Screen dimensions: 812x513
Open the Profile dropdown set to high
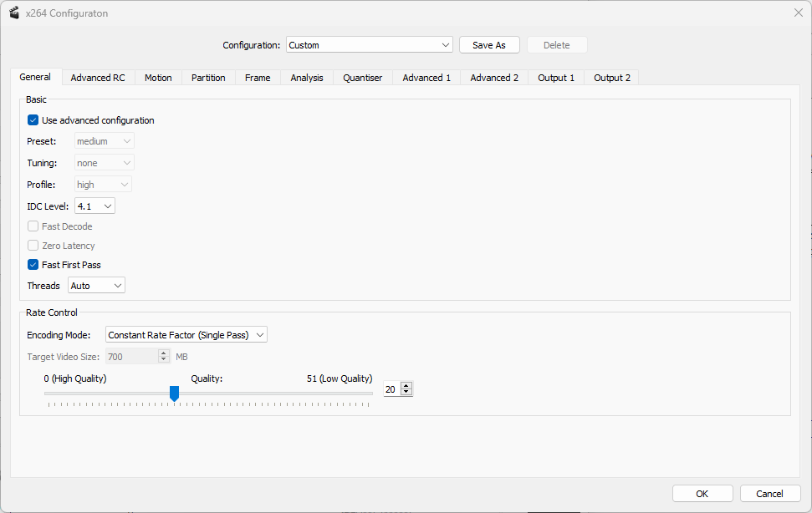[x=103, y=185]
